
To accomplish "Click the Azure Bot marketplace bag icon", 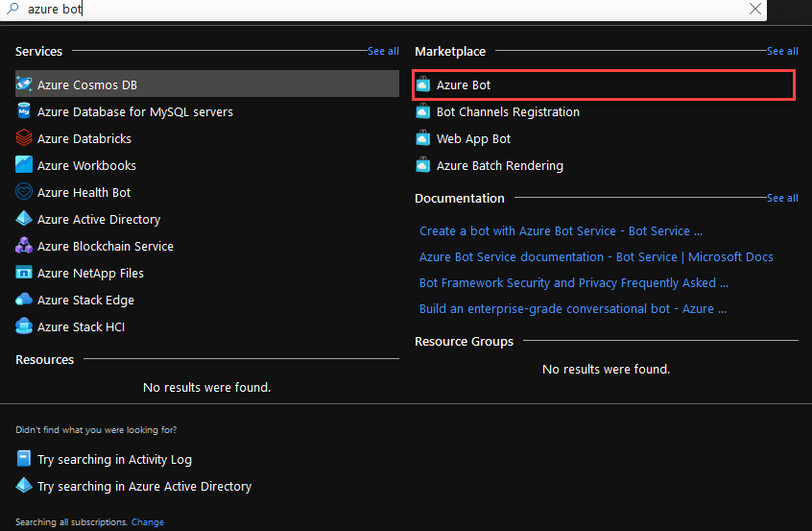I will point(423,84).
